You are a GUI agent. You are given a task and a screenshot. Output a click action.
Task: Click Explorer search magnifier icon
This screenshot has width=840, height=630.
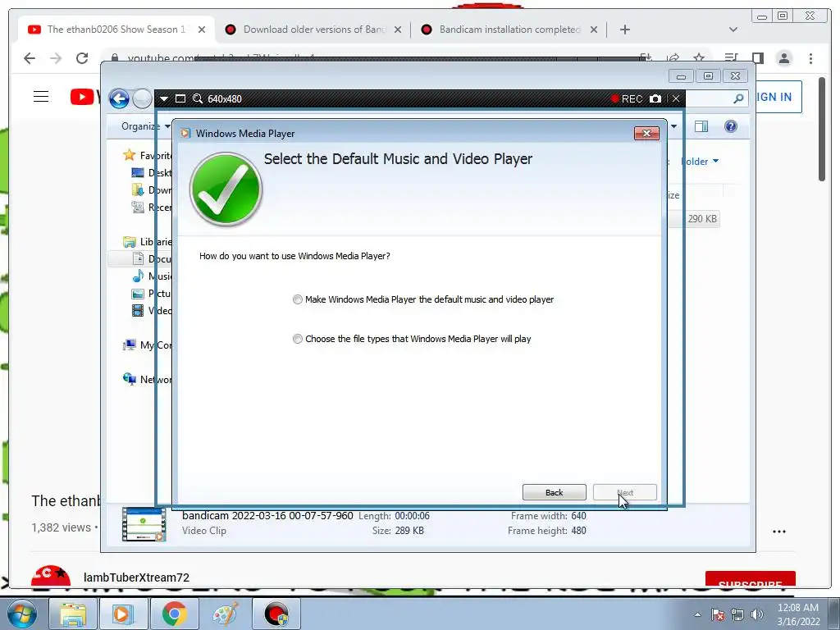pyautogui.click(x=738, y=98)
